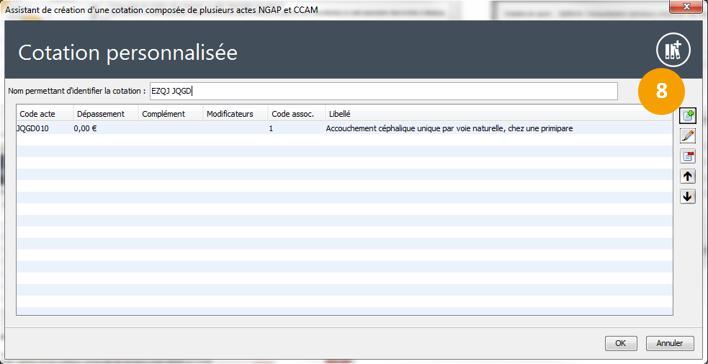
Task: Click the Libellé column header
Action: (x=499, y=114)
